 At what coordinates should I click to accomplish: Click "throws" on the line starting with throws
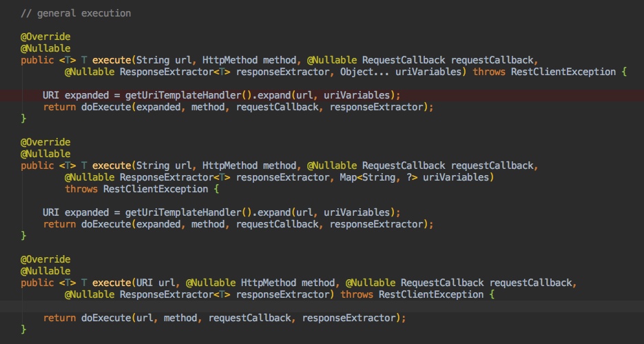pyautogui.click(x=81, y=189)
